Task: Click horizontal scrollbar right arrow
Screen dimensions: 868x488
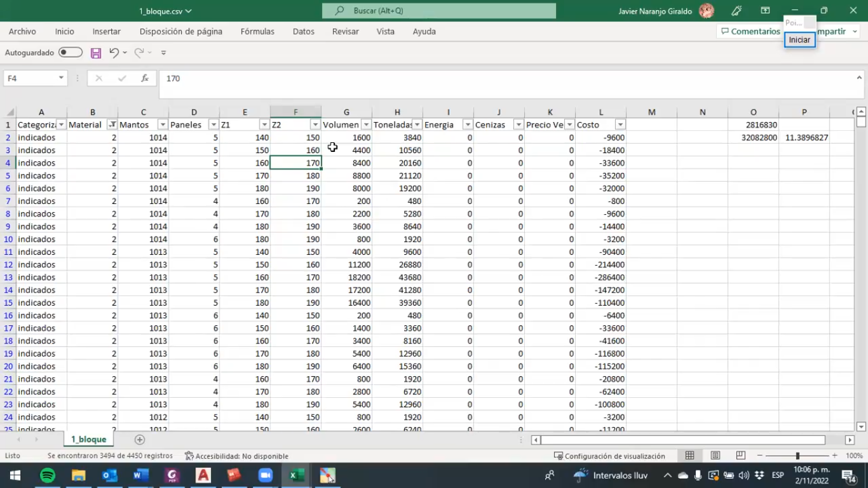Action: tap(850, 440)
